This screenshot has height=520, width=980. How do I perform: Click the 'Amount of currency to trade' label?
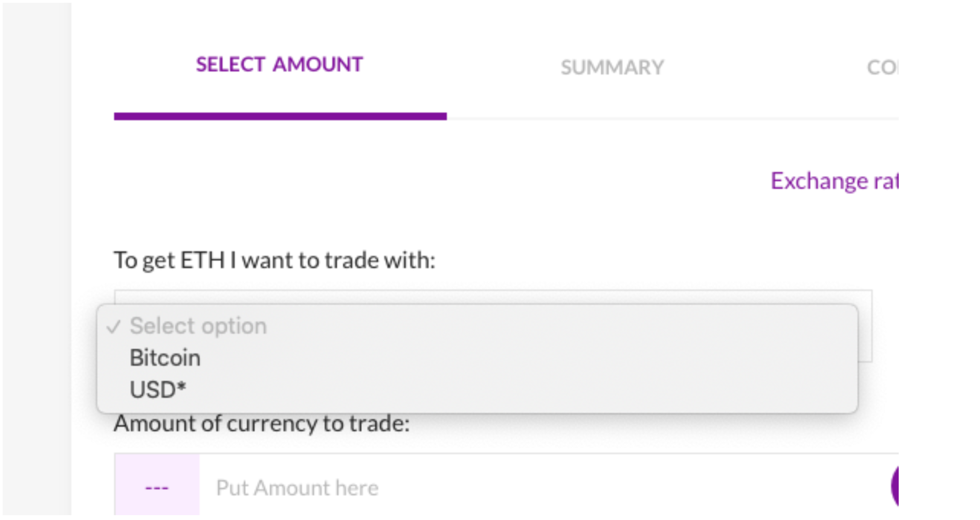click(261, 424)
